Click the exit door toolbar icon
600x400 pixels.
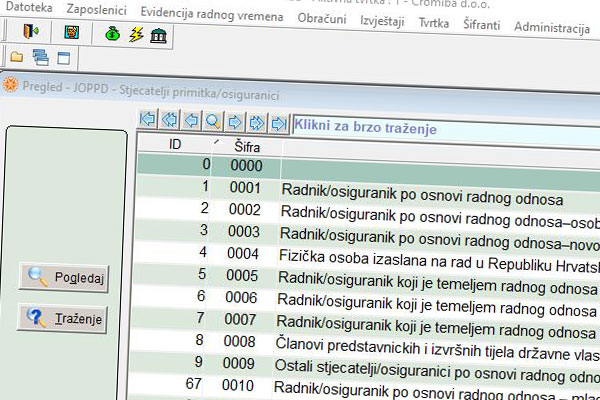pos(31,31)
